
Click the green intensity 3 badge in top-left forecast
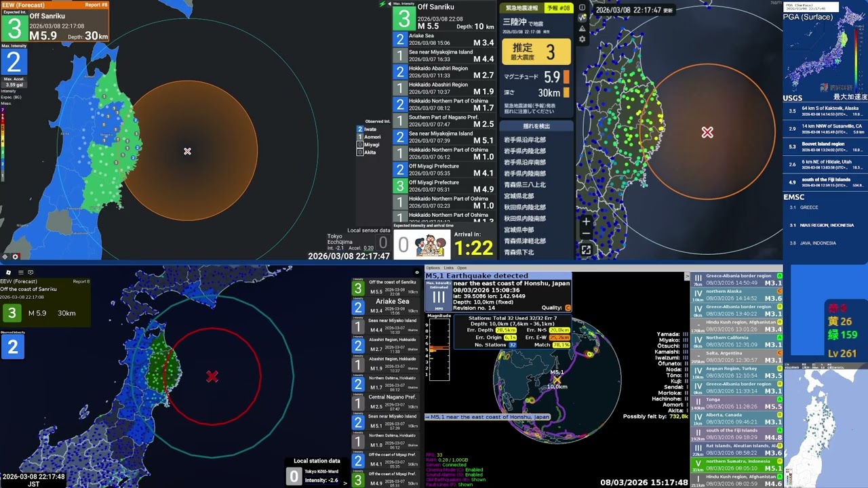[x=14, y=27]
